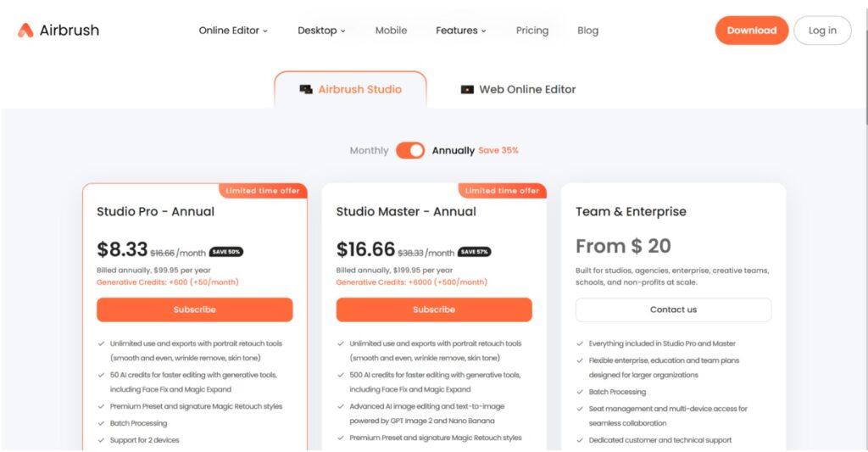
Task: Click 'Generative Credits: +6000 (+500/month)'
Action: click(412, 282)
